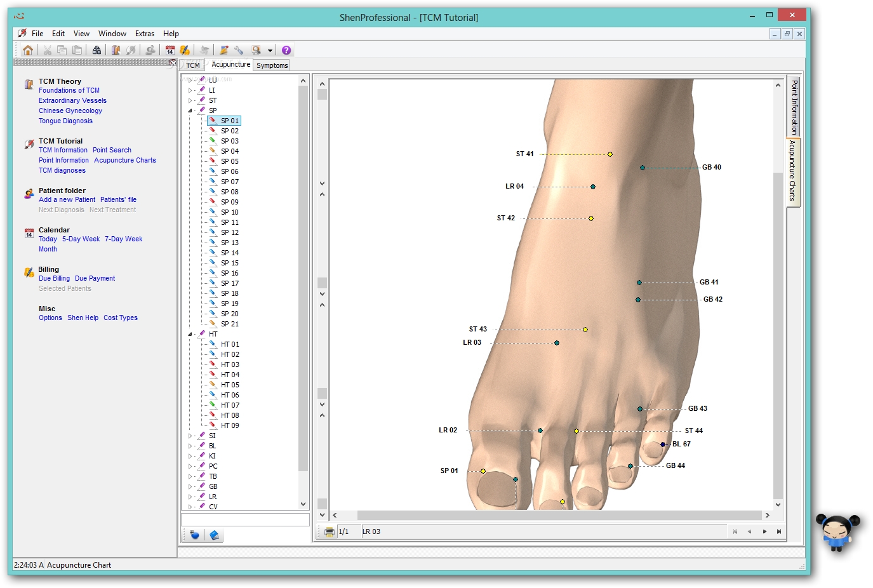The height and width of the screenshot is (588, 873).
Task: Click the Paste clipboard toolbar icon
Action: [77, 50]
